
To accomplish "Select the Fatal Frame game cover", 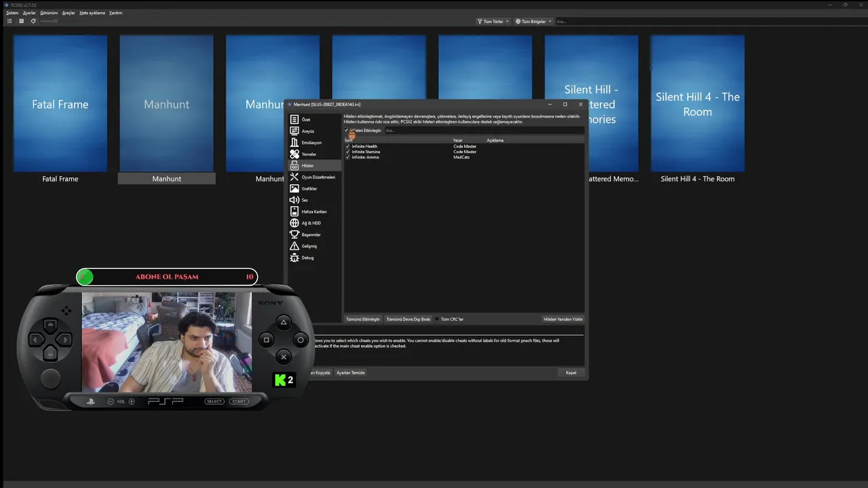I will point(60,104).
